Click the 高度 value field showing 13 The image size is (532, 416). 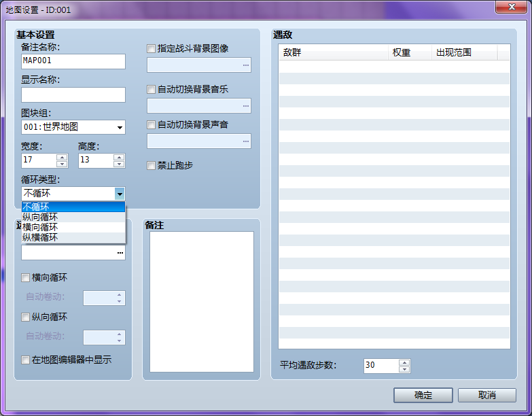[96, 160]
